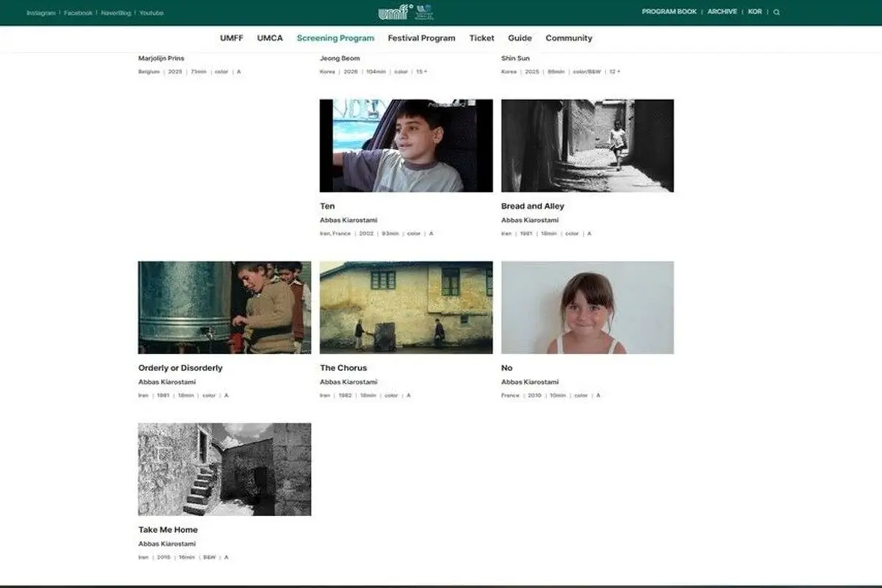
Task: Visit the NaverBlog link
Action: [x=115, y=12]
